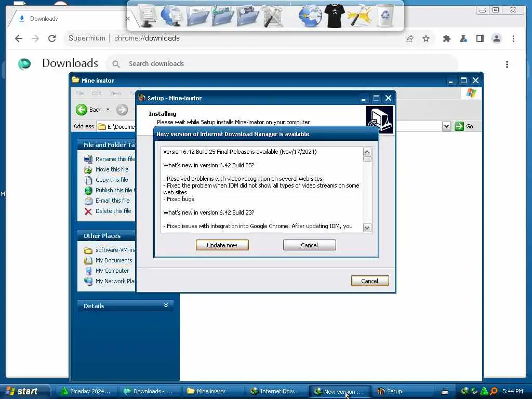
Task: Open the Recycle Bin dock icon
Action: (385, 16)
